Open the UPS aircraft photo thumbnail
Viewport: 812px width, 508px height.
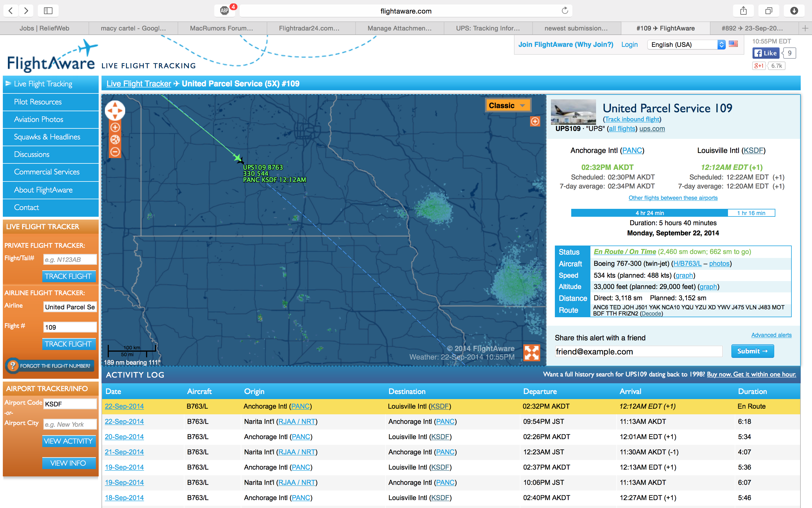573,112
